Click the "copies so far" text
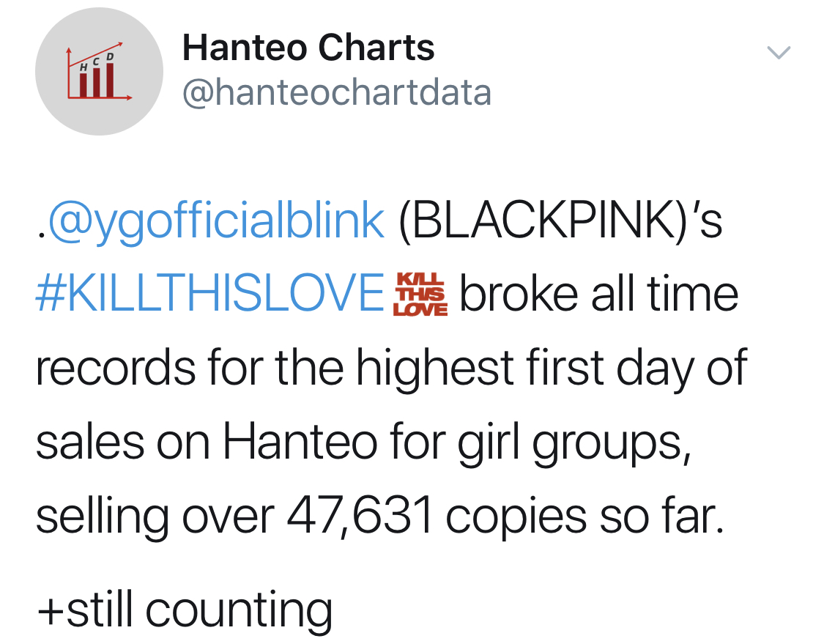 click(585, 517)
